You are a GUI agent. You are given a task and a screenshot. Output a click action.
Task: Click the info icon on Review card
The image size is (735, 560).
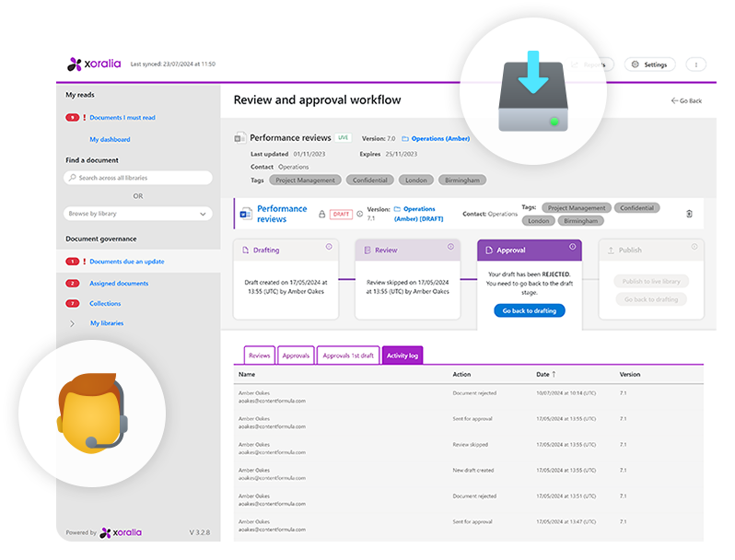pos(450,247)
